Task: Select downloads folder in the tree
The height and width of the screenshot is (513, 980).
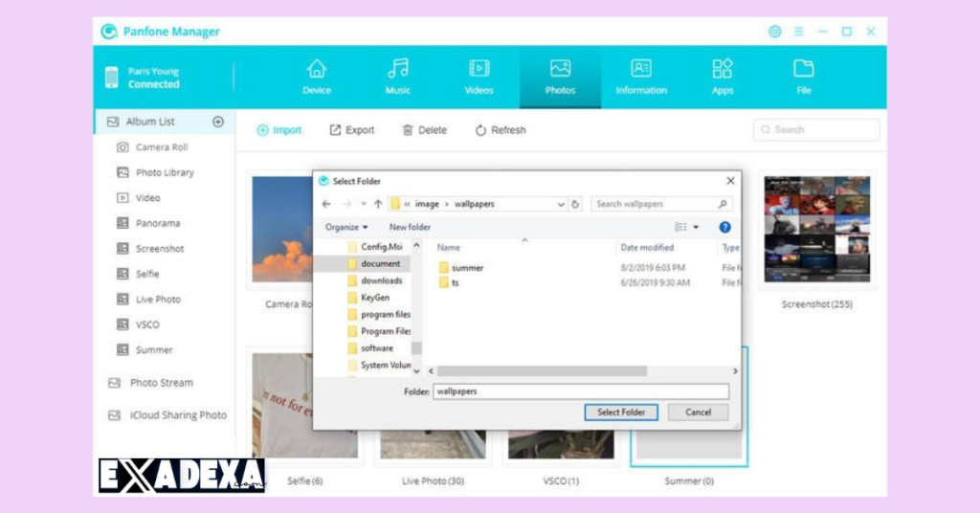Action: [x=381, y=280]
